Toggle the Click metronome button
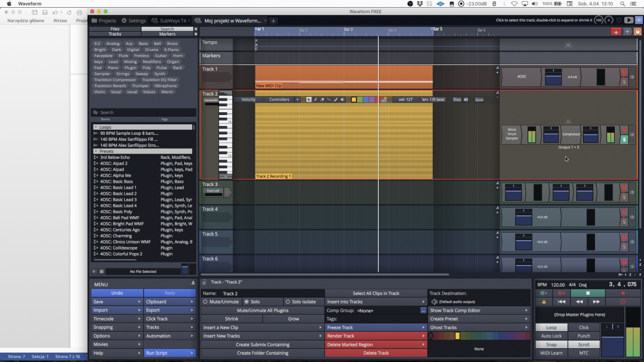 pyautogui.click(x=583, y=327)
